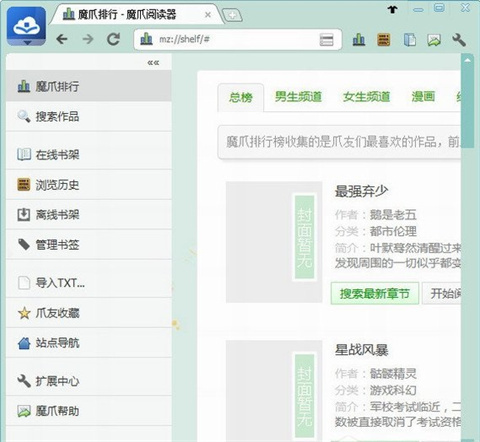
Task: Click author name 骷髅精灵
Action: (393, 373)
